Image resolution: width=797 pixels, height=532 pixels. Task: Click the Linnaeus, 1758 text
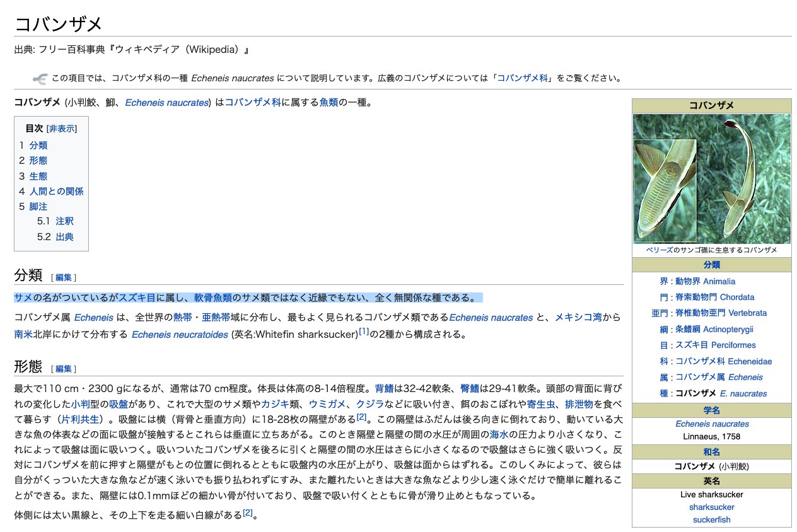coord(712,436)
